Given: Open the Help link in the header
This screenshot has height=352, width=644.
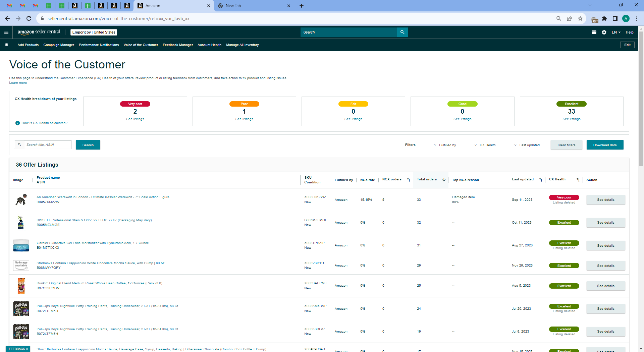Looking at the screenshot, I should pos(629,32).
